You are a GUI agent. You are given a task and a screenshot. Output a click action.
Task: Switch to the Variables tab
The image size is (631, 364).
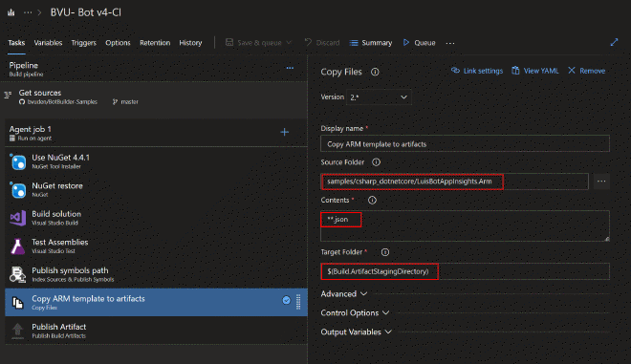point(48,43)
